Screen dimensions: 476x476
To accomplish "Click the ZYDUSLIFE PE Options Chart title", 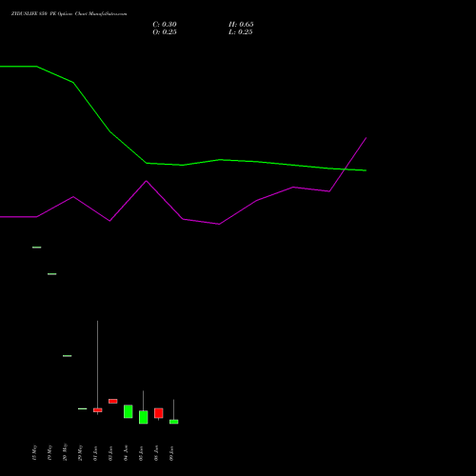I will click(x=69, y=13).
